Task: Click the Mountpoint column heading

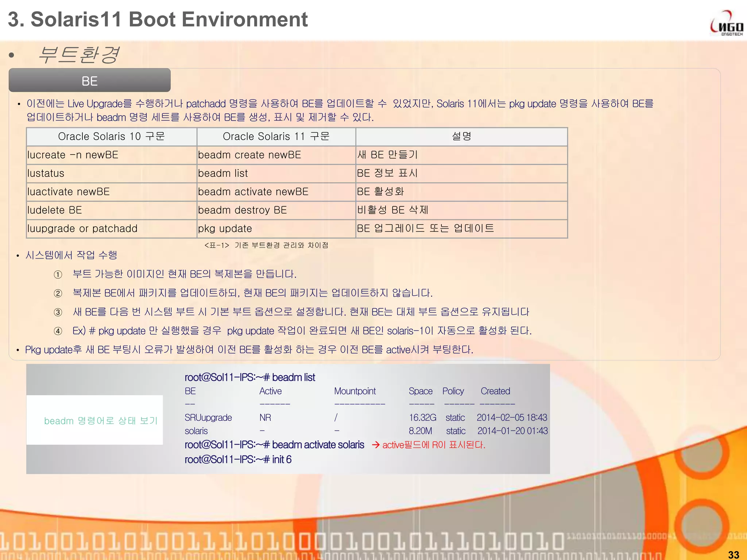Action: [355, 391]
